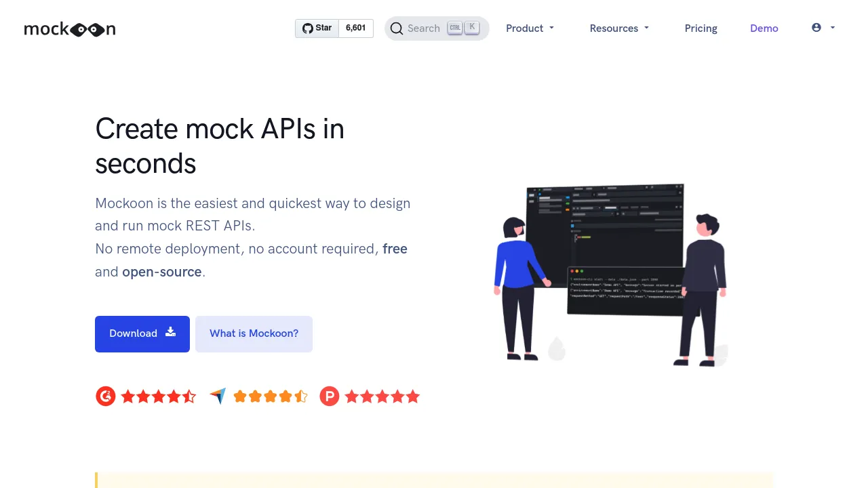Click the Product Hunt five-star rating
868x488 pixels.
(382, 396)
